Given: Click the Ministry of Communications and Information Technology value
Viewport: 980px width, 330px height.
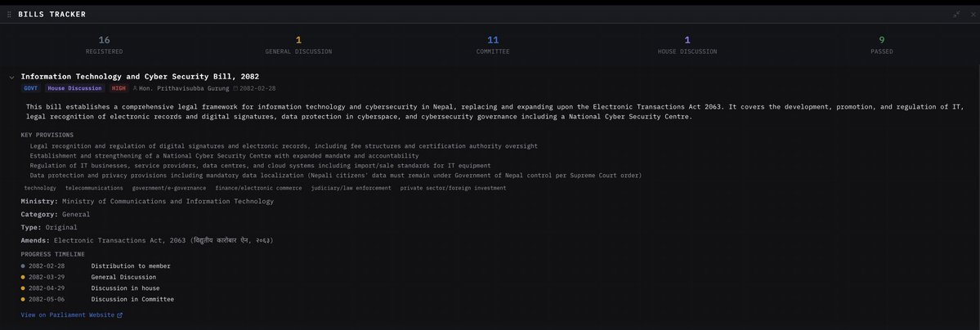Looking at the screenshot, I should point(168,201).
